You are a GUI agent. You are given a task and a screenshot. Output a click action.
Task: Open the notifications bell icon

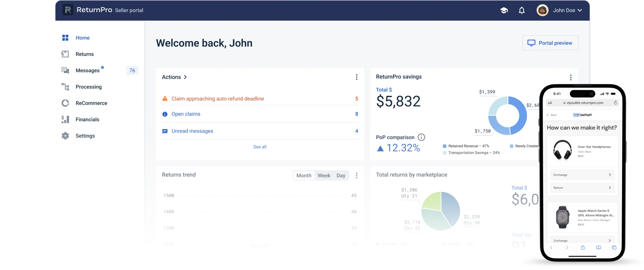click(x=521, y=10)
